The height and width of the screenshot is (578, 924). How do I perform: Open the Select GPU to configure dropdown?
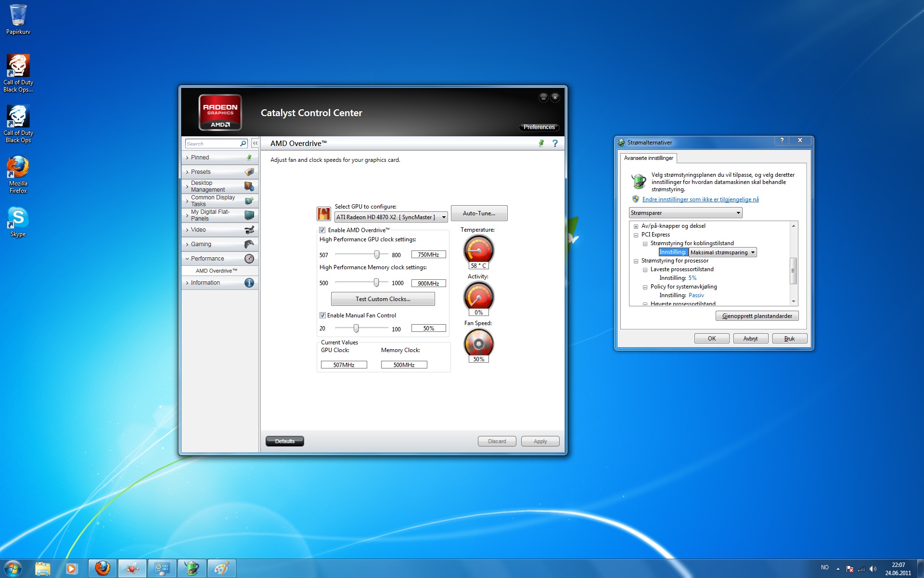[x=391, y=217]
